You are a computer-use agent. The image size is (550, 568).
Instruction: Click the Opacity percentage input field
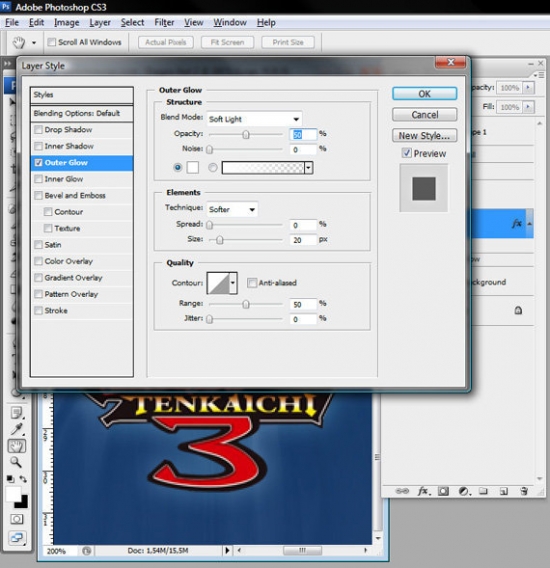[x=303, y=134]
